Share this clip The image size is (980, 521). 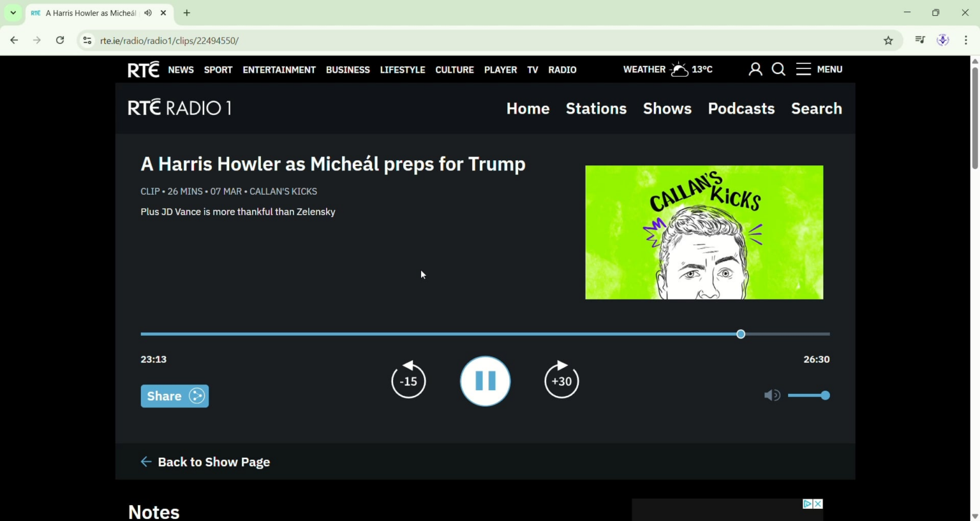[x=175, y=396]
